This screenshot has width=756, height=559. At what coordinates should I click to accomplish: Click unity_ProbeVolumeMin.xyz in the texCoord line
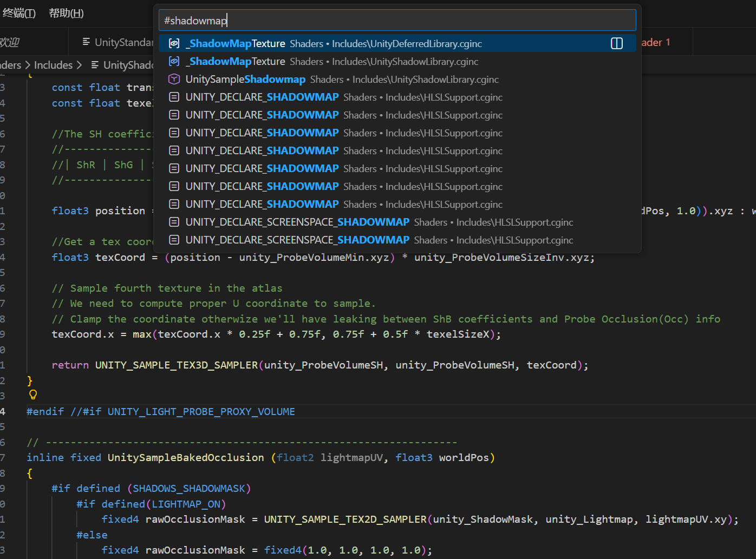coord(314,257)
